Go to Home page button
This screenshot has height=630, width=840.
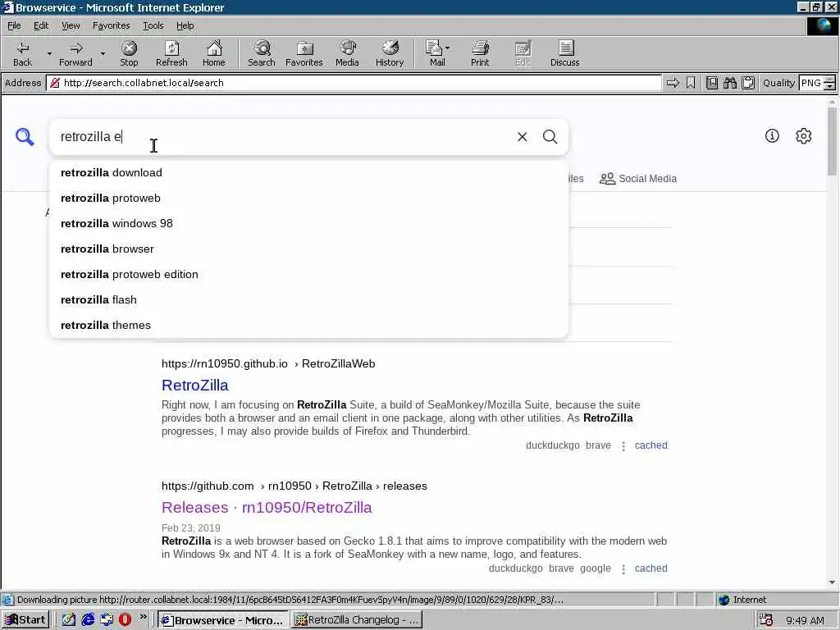tap(214, 53)
